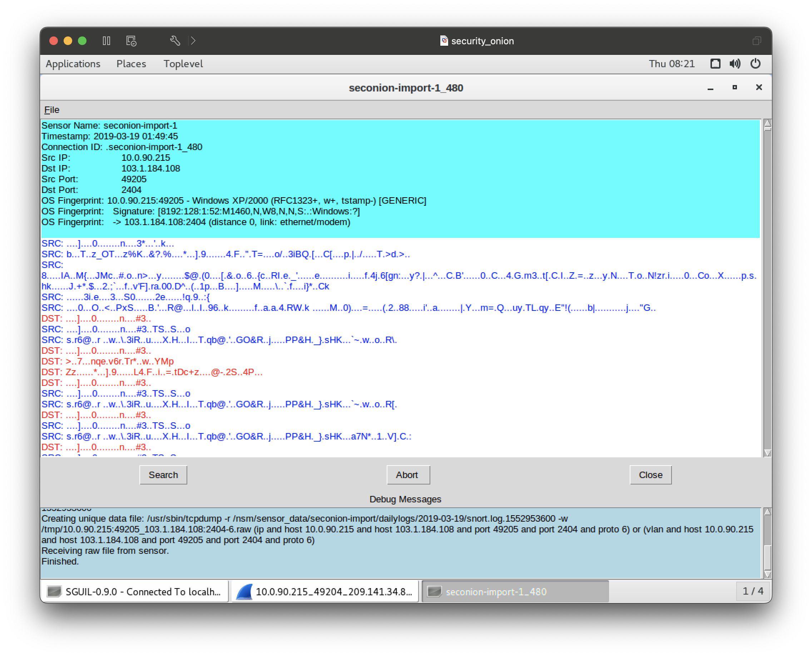Click the green macOS zoom button
Image resolution: width=812 pixels, height=656 pixels.
[x=82, y=41]
